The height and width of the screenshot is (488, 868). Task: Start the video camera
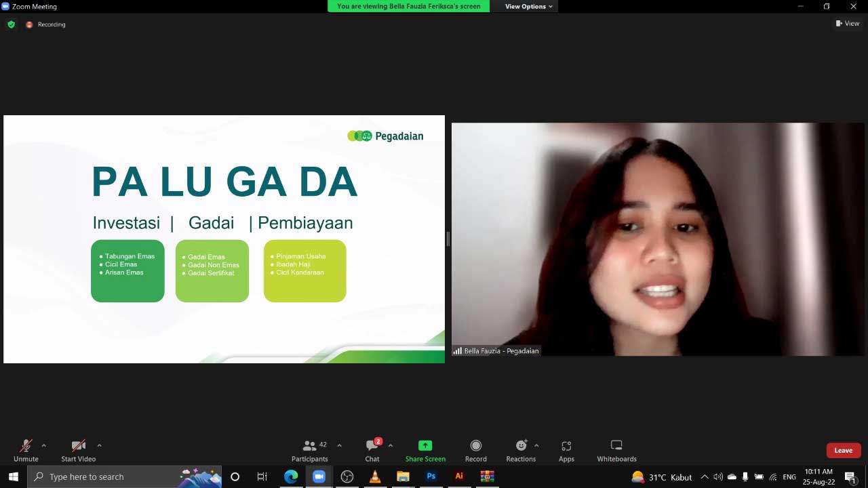point(79,450)
